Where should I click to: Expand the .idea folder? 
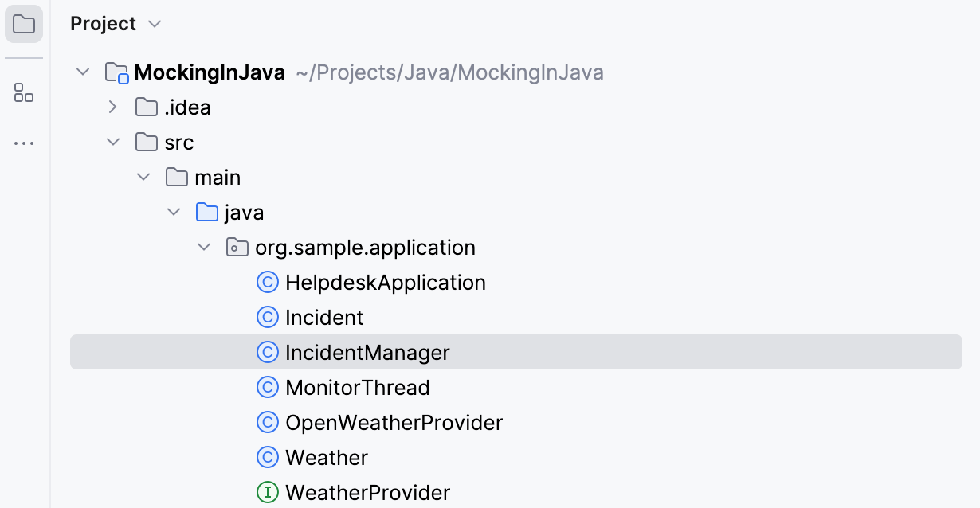click(112, 107)
